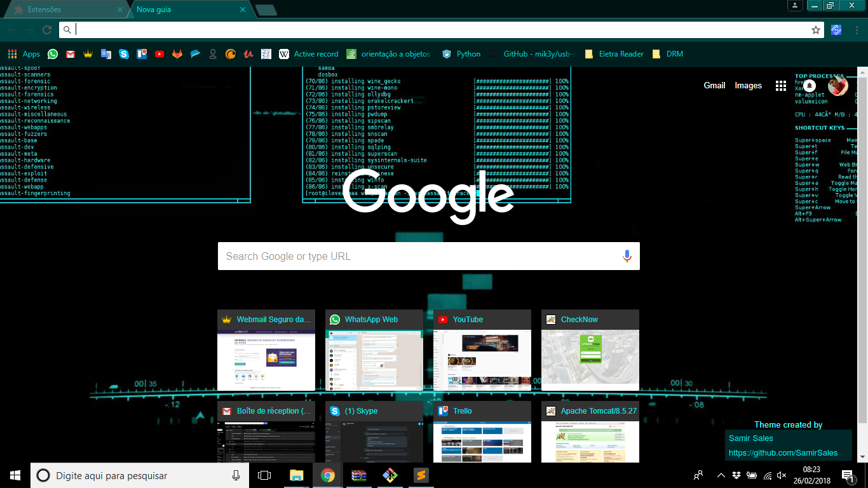Reload the current page
868x488 pixels.
pos(46,30)
